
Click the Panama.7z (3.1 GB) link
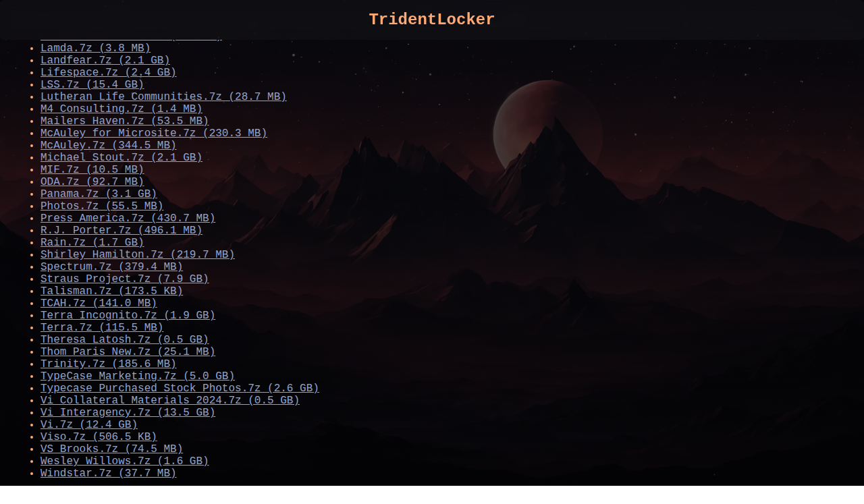pyautogui.click(x=99, y=194)
